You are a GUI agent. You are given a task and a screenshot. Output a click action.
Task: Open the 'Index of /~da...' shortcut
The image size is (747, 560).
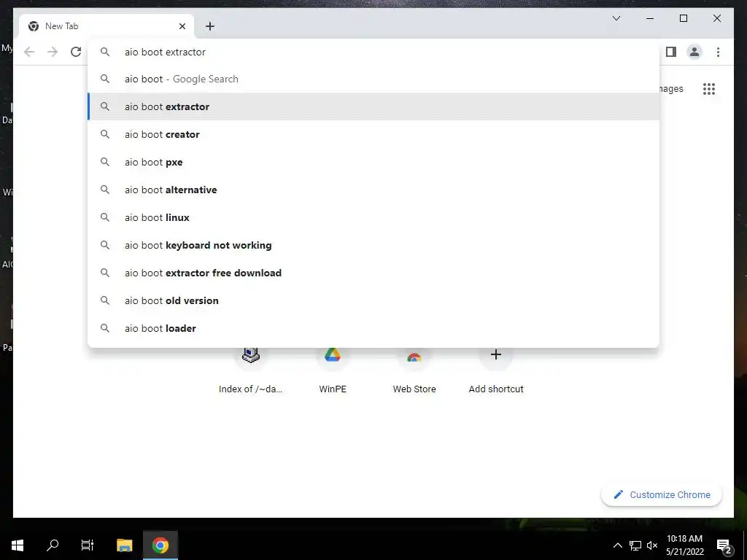[251, 371]
